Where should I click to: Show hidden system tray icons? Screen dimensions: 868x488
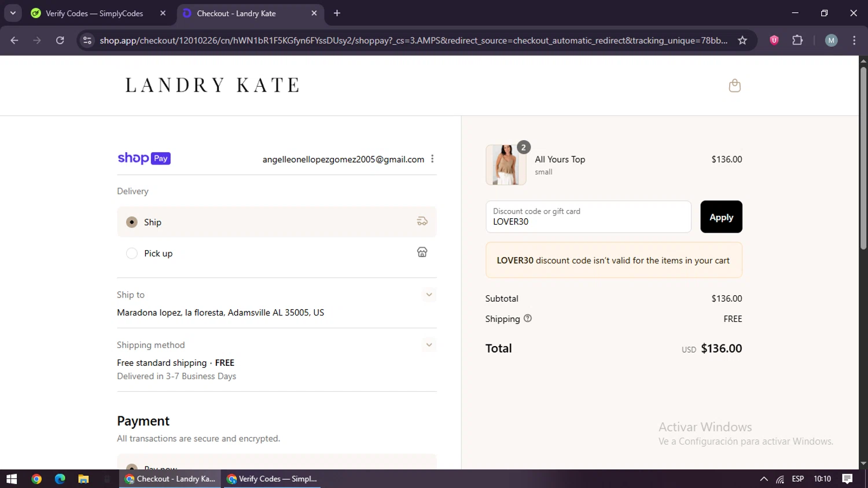click(764, 479)
